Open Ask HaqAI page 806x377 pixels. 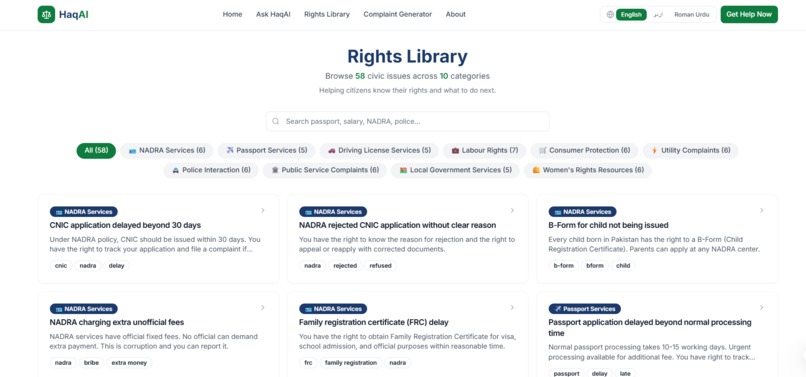point(273,14)
